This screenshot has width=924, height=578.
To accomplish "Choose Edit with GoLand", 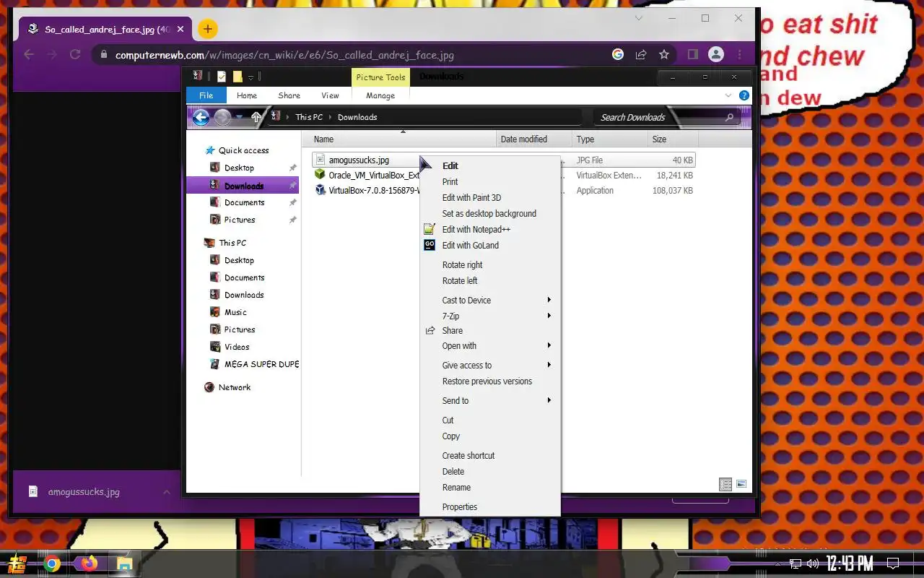I will coord(490,246).
